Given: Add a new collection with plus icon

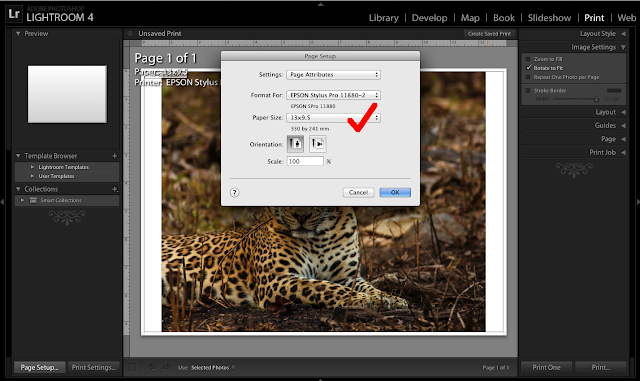Looking at the screenshot, I should click(x=115, y=189).
